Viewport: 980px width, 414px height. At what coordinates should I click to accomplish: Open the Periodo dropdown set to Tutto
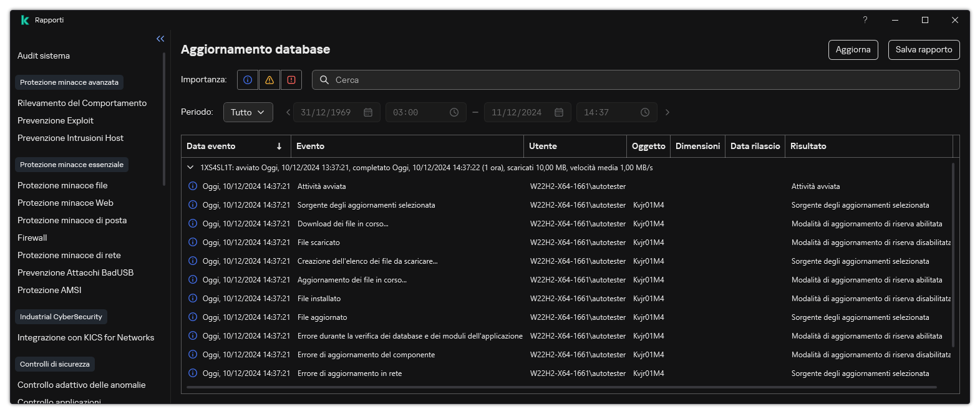click(248, 112)
